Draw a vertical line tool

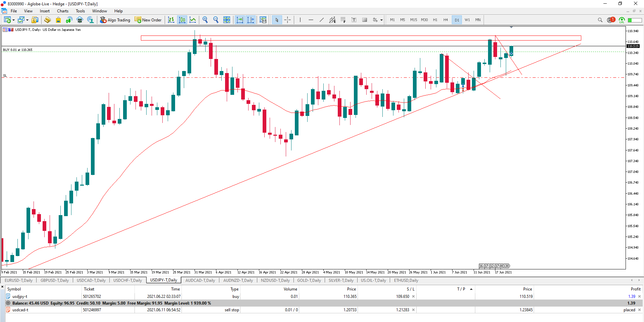pyautogui.click(x=300, y=20)
